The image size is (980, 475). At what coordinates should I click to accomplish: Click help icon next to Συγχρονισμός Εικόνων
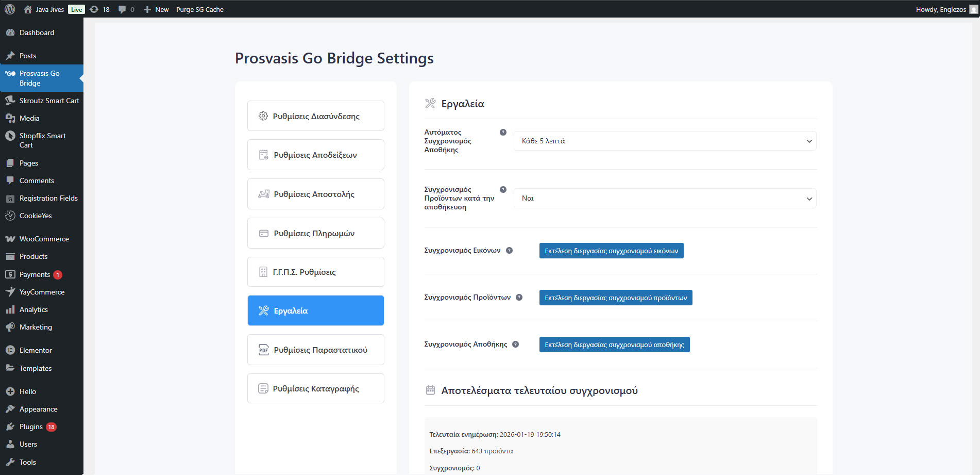coord(509,251)
